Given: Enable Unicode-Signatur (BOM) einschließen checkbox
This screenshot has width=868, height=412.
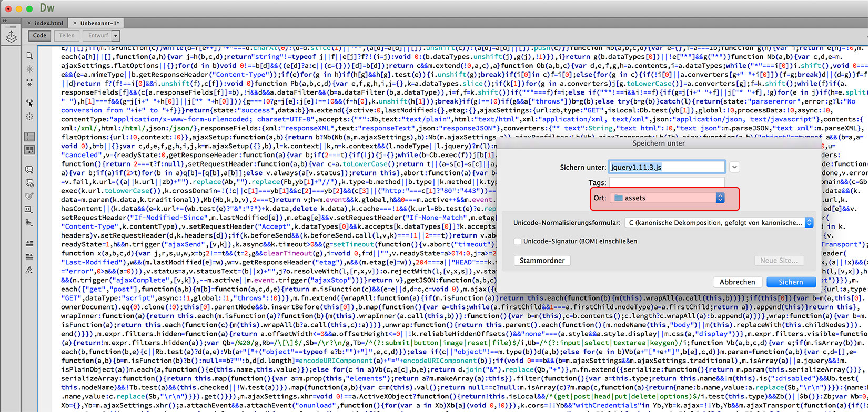Looking at the screenshot, I should [x=518, y=241].
